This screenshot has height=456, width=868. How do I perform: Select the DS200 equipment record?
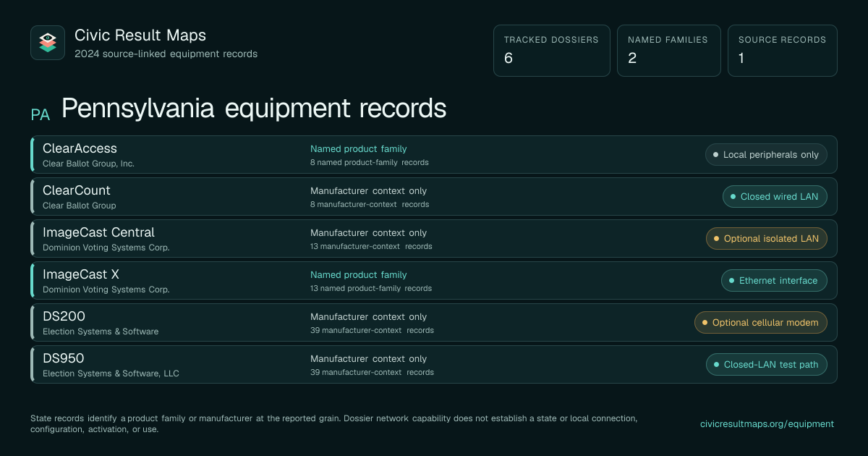(434, 322)
